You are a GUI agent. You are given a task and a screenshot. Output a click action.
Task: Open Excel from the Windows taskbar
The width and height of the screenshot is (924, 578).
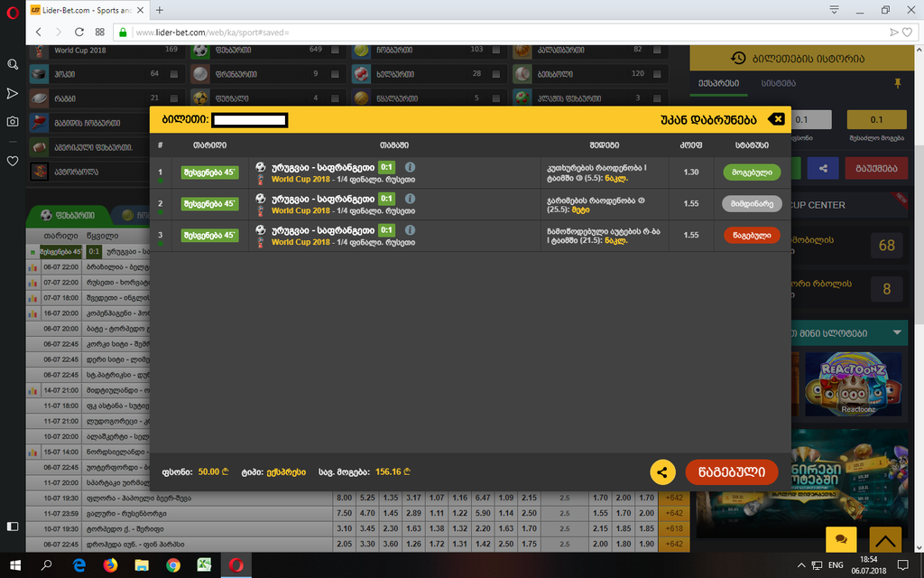(205, 565)
